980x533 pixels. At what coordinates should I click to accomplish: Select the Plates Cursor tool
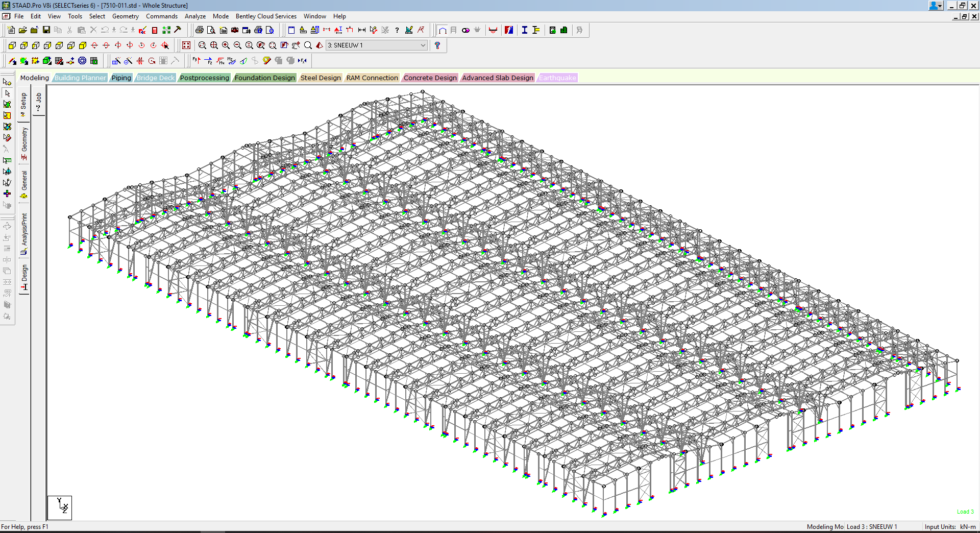click(x=7, y=104)
